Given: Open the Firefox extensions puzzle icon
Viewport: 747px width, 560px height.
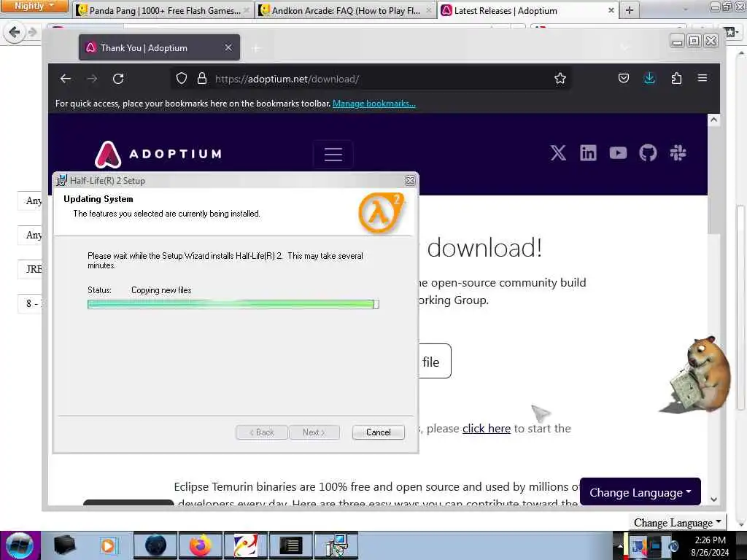Looking at the screenshot, I should [x=676, y=79].
